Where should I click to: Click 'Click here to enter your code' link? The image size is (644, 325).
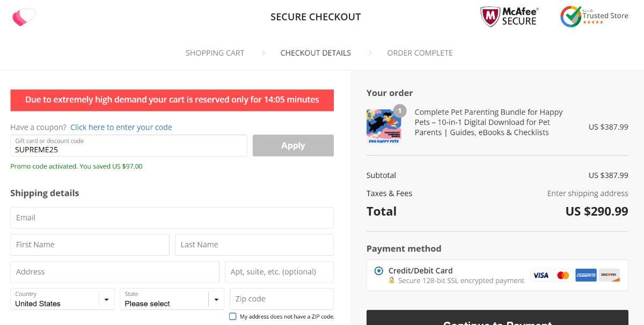(121, 127)
